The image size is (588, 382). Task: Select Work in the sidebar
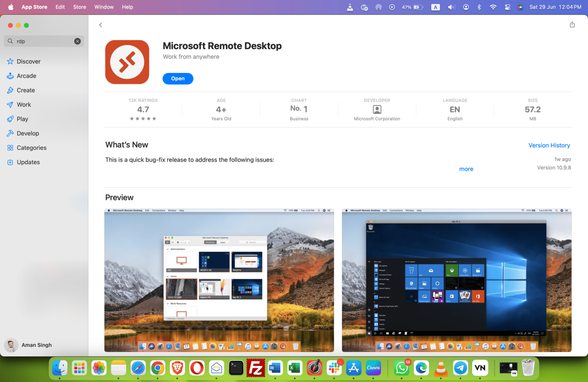[24, 104]
